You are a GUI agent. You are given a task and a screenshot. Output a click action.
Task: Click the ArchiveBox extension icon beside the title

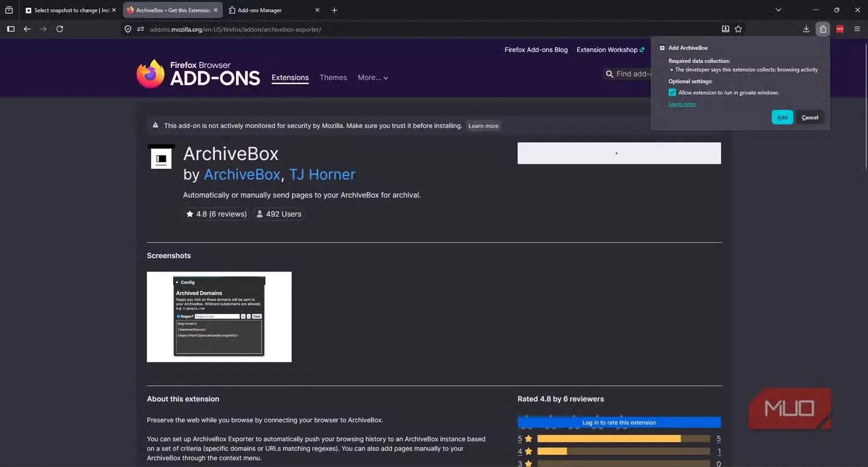161,158
